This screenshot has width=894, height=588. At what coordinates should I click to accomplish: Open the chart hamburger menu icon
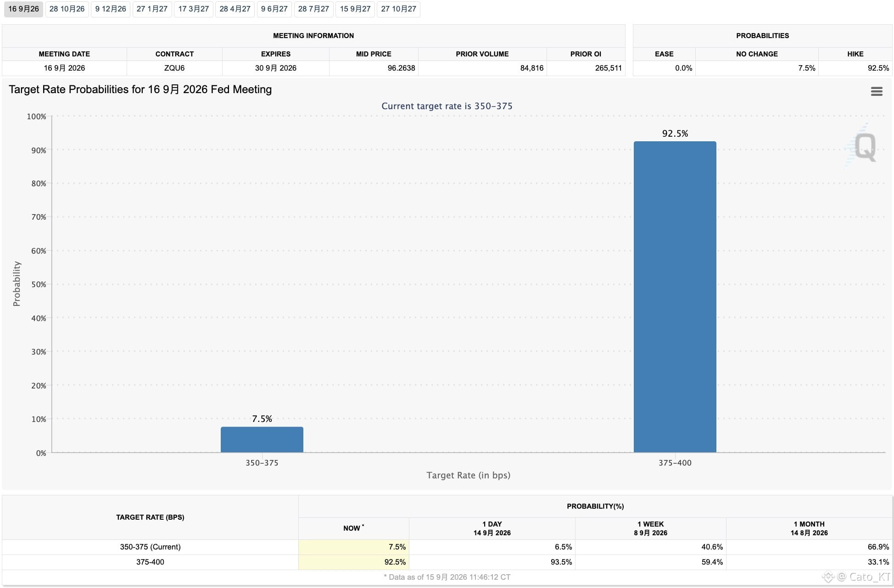(x=877, y=91)
